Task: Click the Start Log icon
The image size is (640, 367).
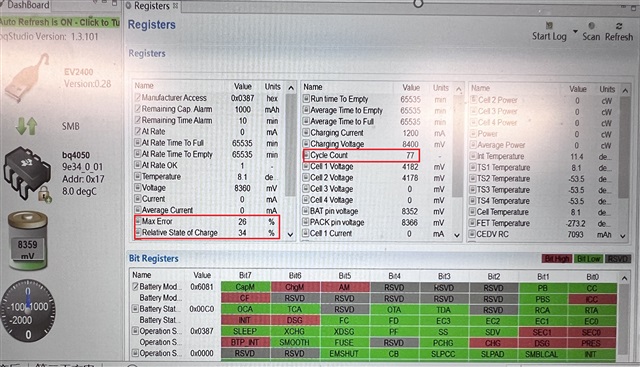Action: pyautogui.click(x=549, y=26)
